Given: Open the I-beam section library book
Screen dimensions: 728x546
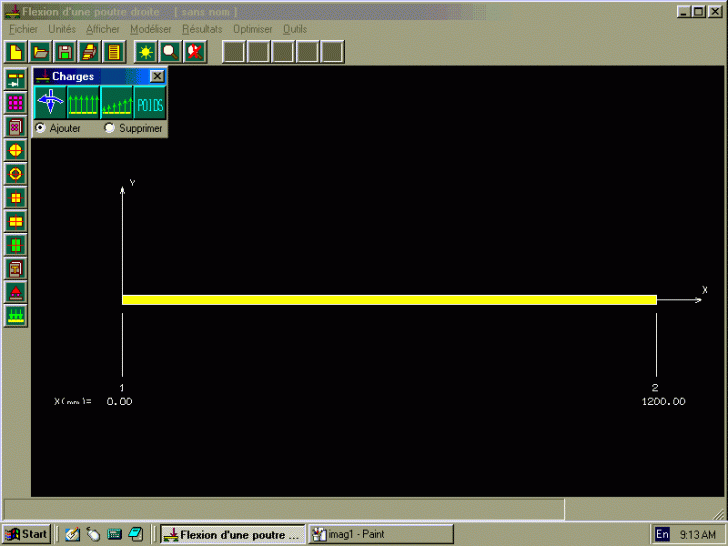Looking at the screenshot, I should (15, 269).
